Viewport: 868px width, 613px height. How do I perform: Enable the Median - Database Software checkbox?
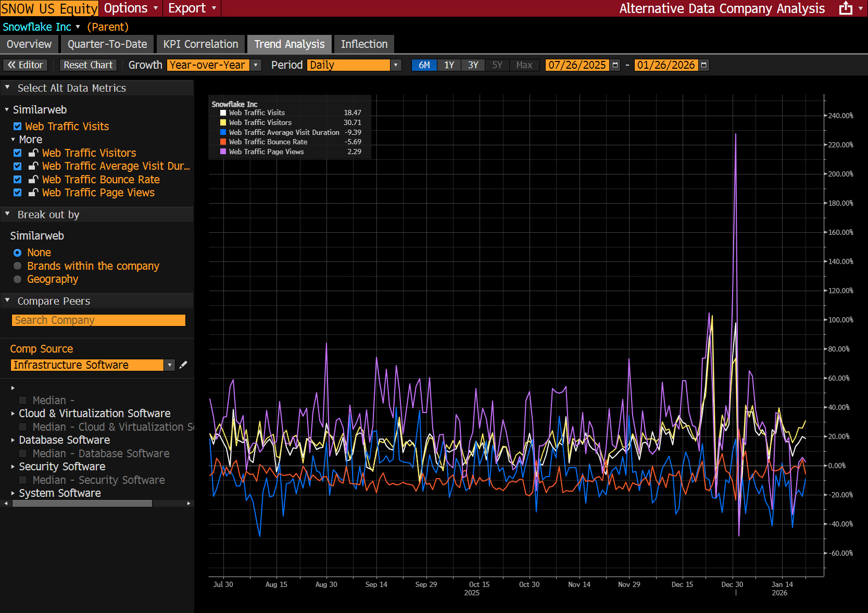(23, 454)
